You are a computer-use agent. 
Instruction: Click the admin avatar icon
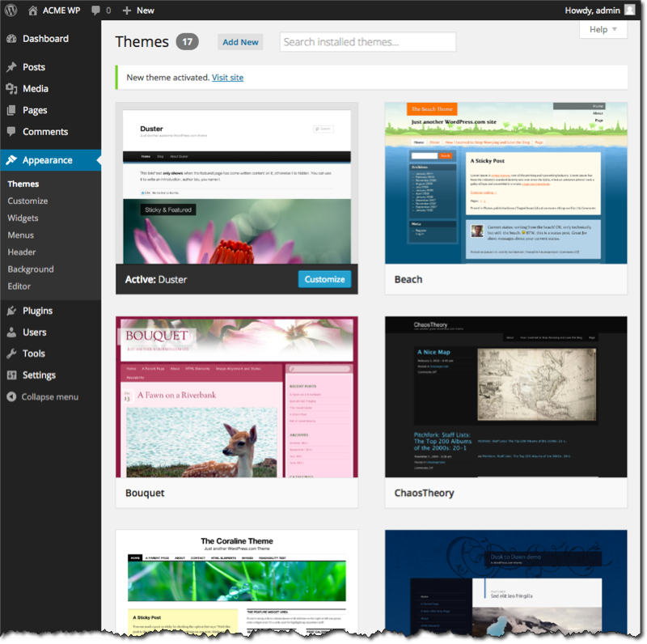point(629,11)
